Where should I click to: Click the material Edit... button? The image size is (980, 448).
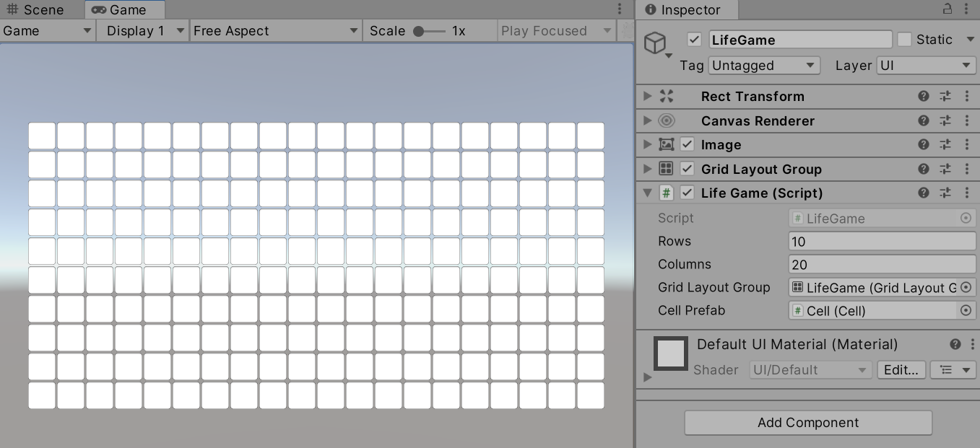901,370
